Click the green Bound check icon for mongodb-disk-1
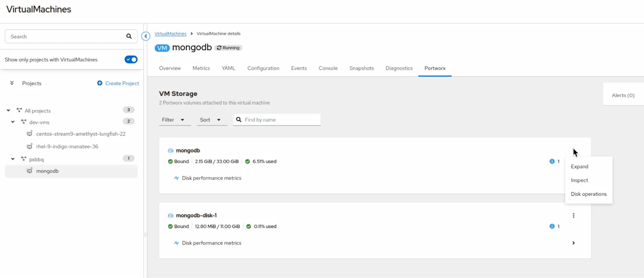The image size is (644, 278). 170,226
